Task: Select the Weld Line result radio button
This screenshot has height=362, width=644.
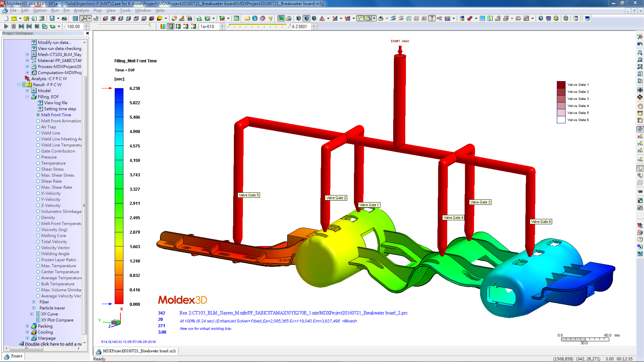Action: [x=38, y=133]
